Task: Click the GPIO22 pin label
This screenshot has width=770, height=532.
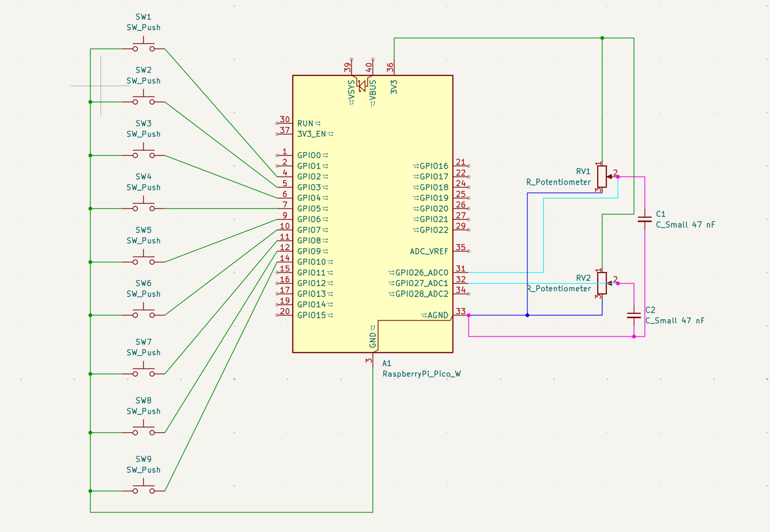Action: (434, 230)
